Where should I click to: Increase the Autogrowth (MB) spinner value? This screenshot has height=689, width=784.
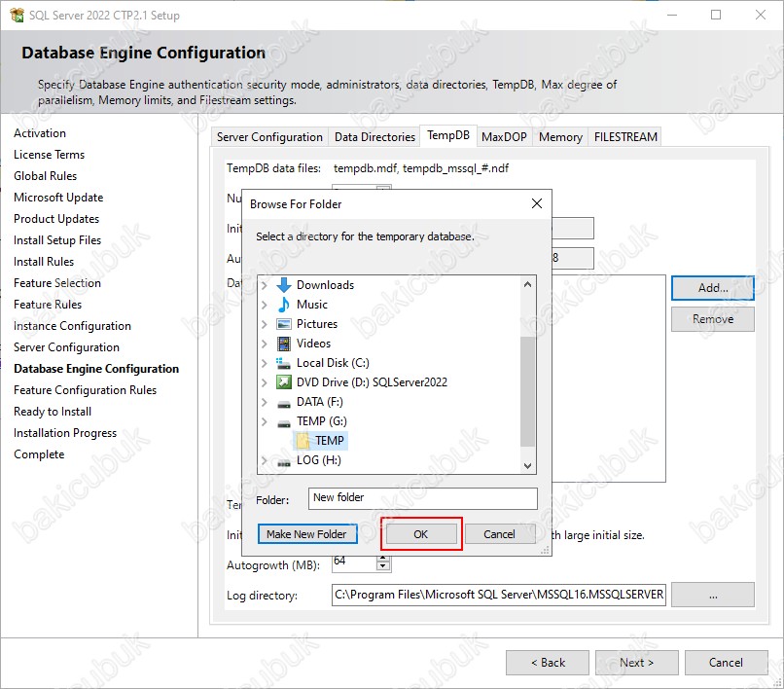383,559
